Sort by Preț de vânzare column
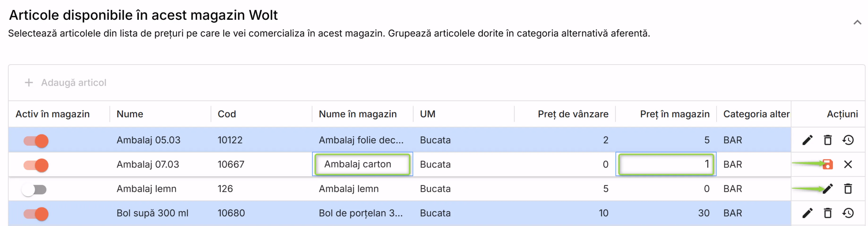The height and width of the screenshot is (226, 868). tap(573, 114)
